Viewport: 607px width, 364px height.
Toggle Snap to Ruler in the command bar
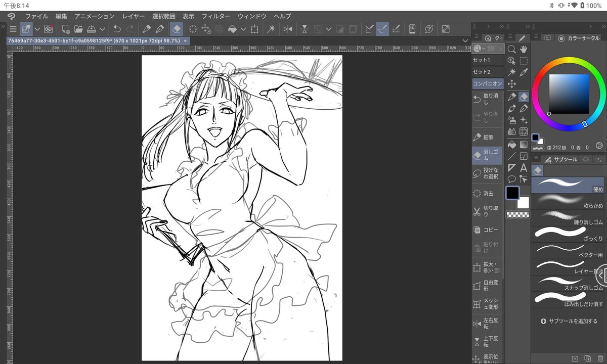369,29
